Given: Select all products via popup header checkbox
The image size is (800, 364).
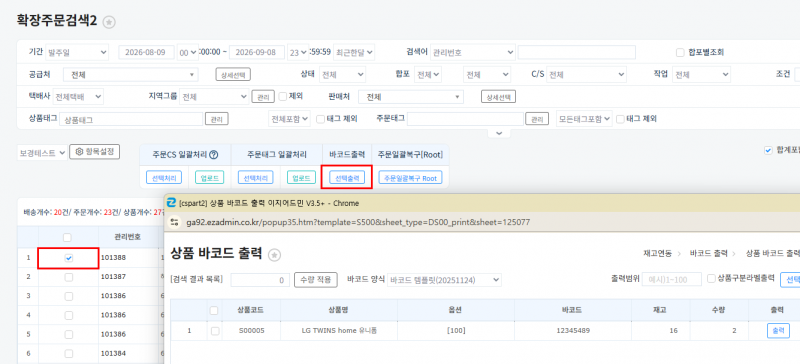Looking at the screenshot, I should pyautogui.click(x=214, y=310).
